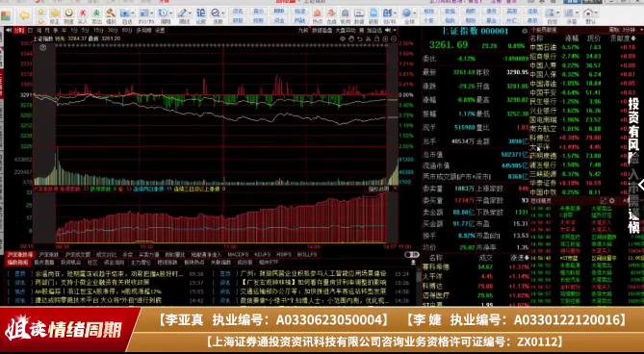Click the 加自选 button above chart
The width and height of the screenshot is (644, 354).
point(374,30)
